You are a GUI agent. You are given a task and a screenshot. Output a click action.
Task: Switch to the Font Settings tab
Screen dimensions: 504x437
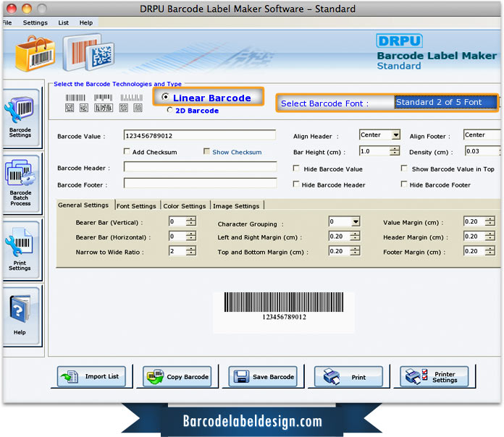136,205
